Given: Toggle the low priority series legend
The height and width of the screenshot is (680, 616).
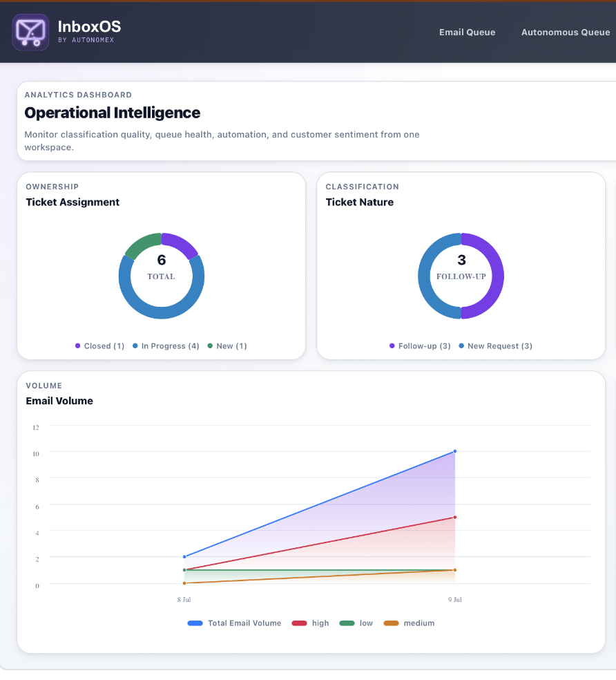Looking at the screenshot, I should (356, 623).
